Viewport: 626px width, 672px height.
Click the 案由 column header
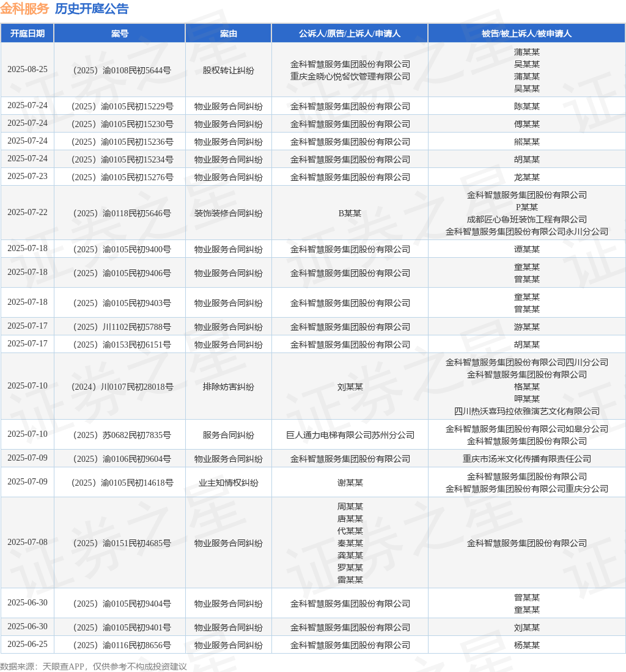(x=229, y=34)
